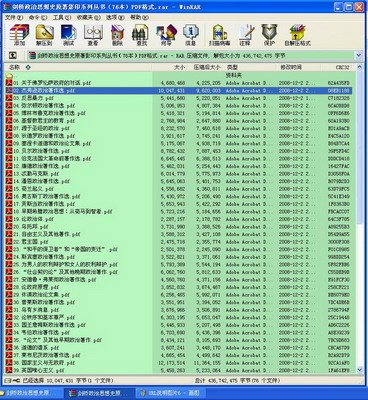Image resolution: width=368 pixels, height=400 pixels.
Task: Select the file row numbered 28
Action: pos(178,287)
